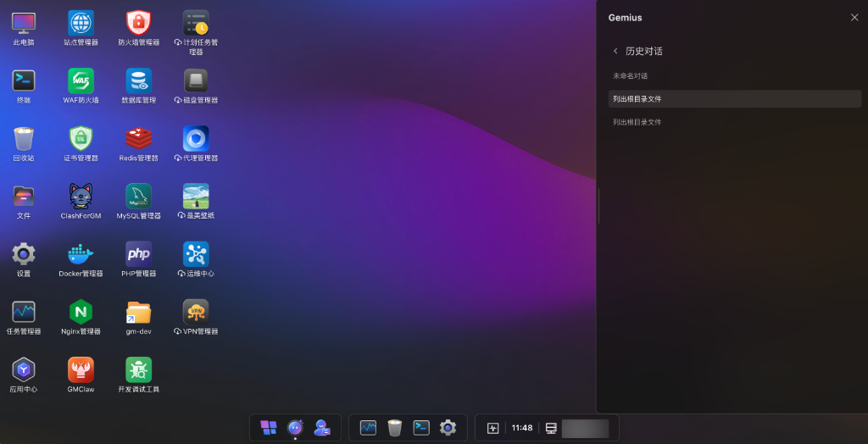Open 开发调试工具 debug tool
Viewport: 868px width, 444px height.
click(x=138, y=369)
